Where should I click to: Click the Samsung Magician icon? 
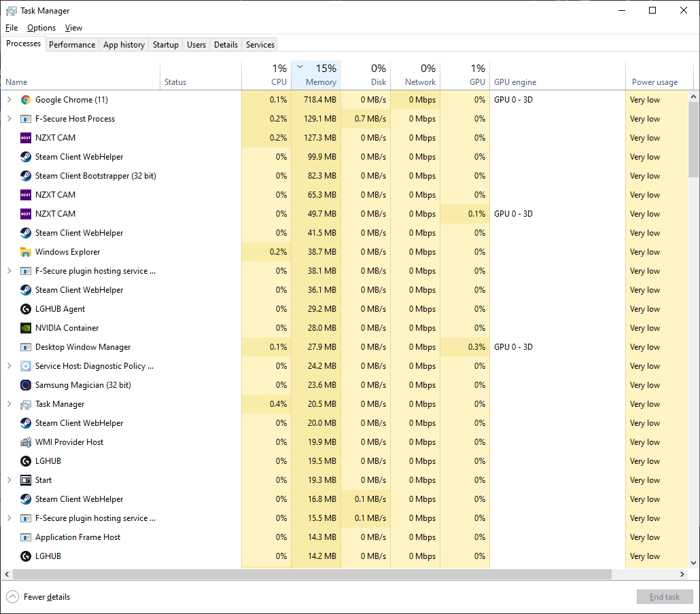26,385
